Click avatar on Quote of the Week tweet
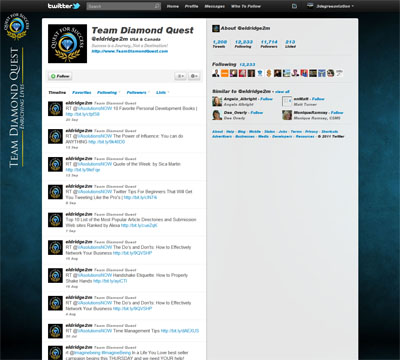Screen dimensions: 400x360 (55, 164)
